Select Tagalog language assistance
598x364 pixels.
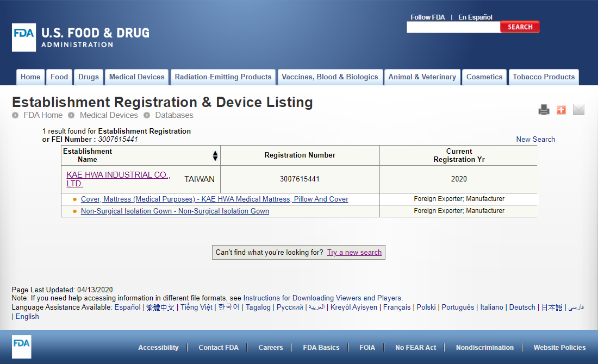pyautogui.click(x=258, y=307)
